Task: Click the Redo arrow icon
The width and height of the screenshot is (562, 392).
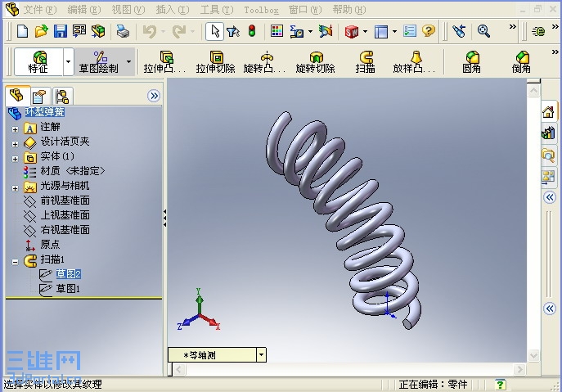Action: point(179,32)
